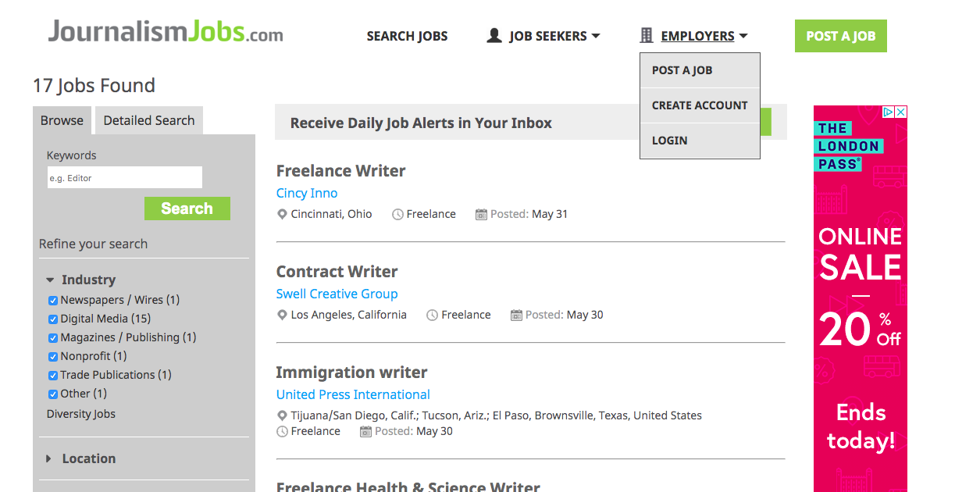Click the location pin for Tijuana/San Diego

point(282,415)
